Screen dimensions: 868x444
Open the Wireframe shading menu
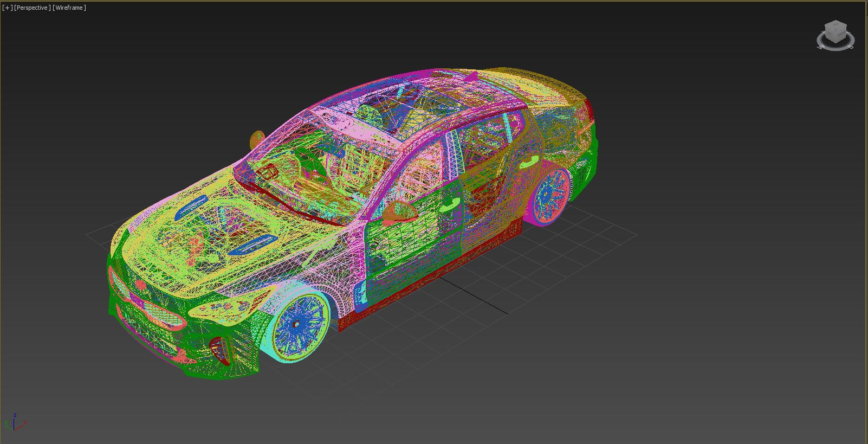pyautogui.click(x=69, y=8)
